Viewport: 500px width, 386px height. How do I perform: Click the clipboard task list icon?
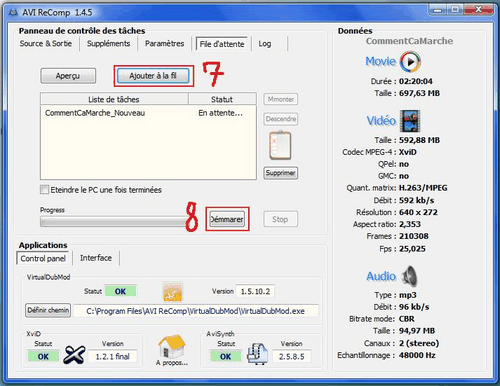(280, 146)
